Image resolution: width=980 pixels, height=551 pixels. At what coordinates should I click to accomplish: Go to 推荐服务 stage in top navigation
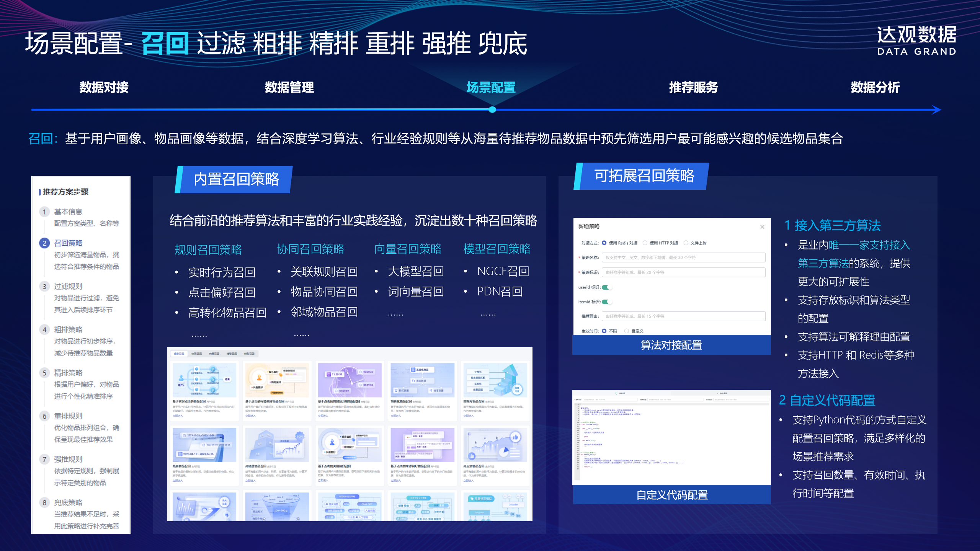pos(693,88)
